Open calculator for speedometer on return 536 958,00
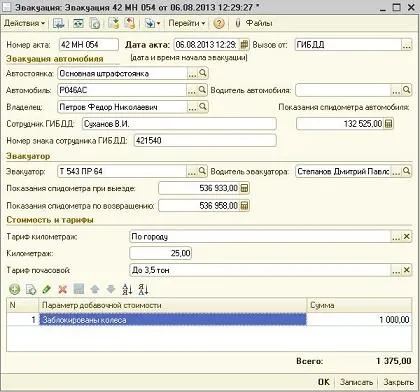Viewport: 420px width, 392px height. point(244,205)
